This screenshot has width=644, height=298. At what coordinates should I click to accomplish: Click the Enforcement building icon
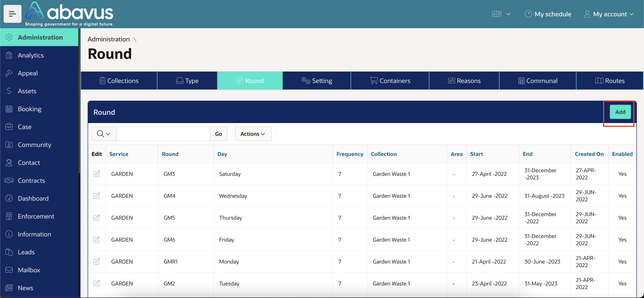click(x=9, y=216)
